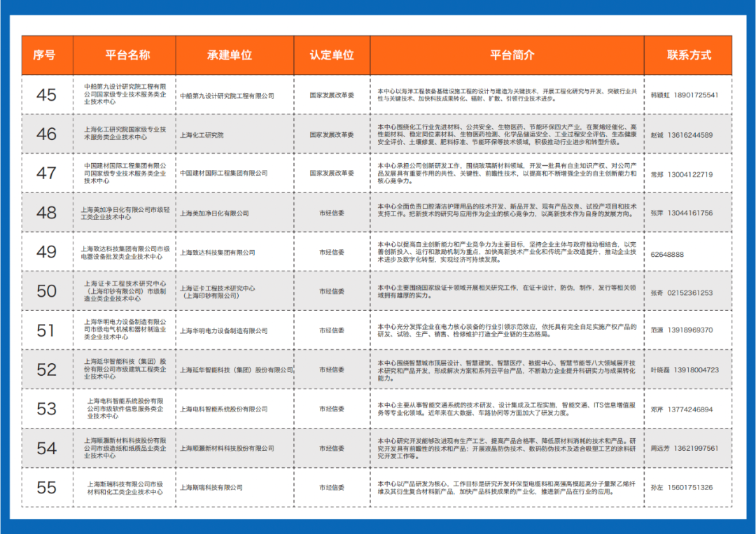Click 市经信委 in row 53
756x534 pixels.
click(x=332, y=409)
